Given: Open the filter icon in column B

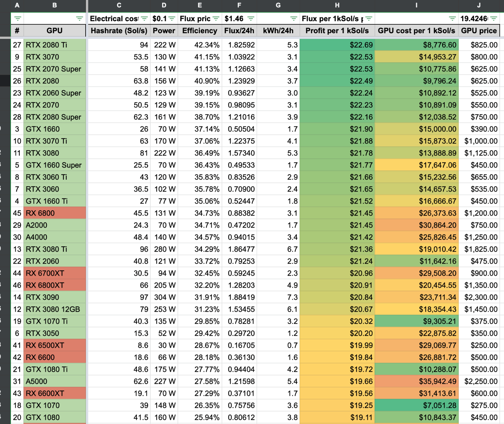Looking at the screenshot, I should point(80,19).
